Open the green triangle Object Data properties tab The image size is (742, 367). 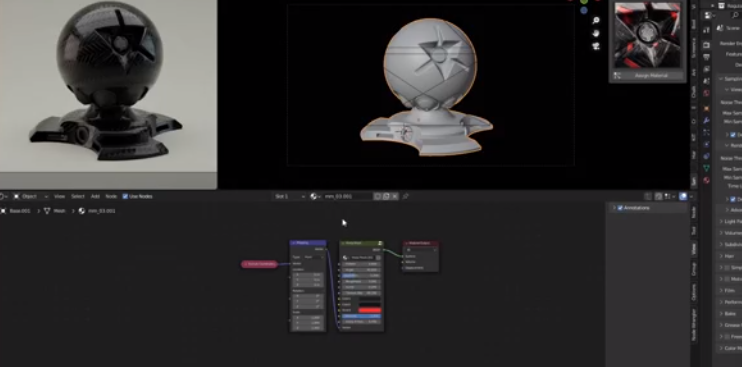coord(707,168)
